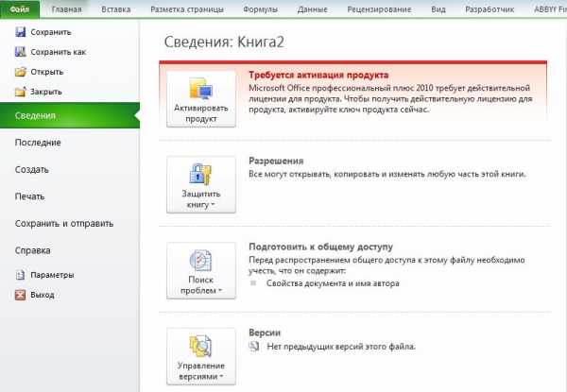Image resolution: width=567 pixels, height=392 pixels.
Task: Click the Требуется активация продукта heading
Action: [x=318, y=76]
